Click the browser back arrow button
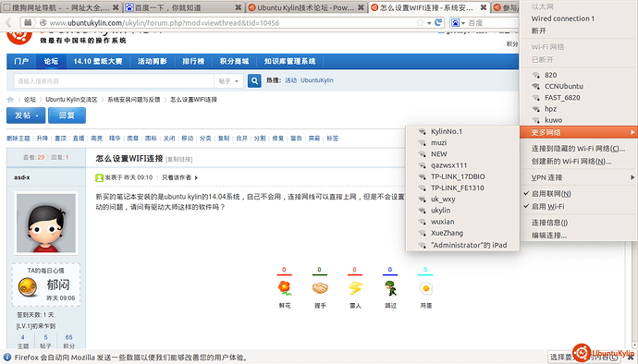Screen dimensions: 638x364 pyautogui.click(x=8, y=23)
